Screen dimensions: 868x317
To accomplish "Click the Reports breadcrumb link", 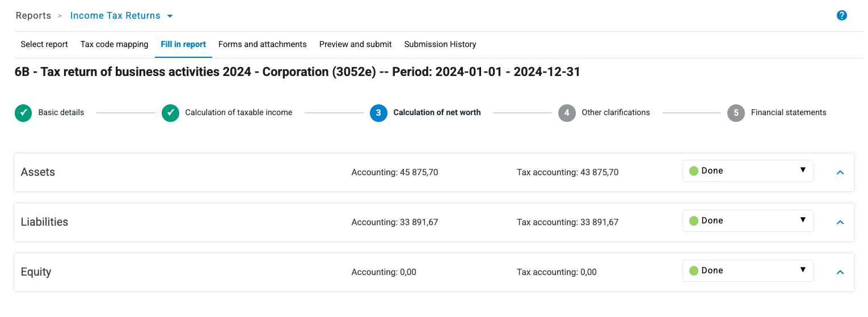I will [x=33, y=16].
